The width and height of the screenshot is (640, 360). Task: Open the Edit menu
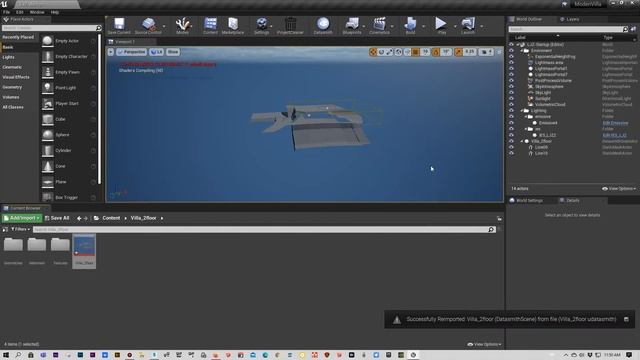click(x=19, y=12)
